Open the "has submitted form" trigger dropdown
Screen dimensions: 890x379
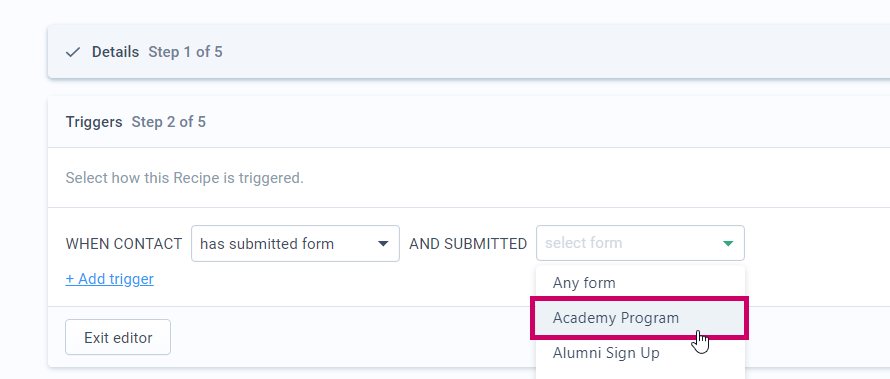(295, 243)
